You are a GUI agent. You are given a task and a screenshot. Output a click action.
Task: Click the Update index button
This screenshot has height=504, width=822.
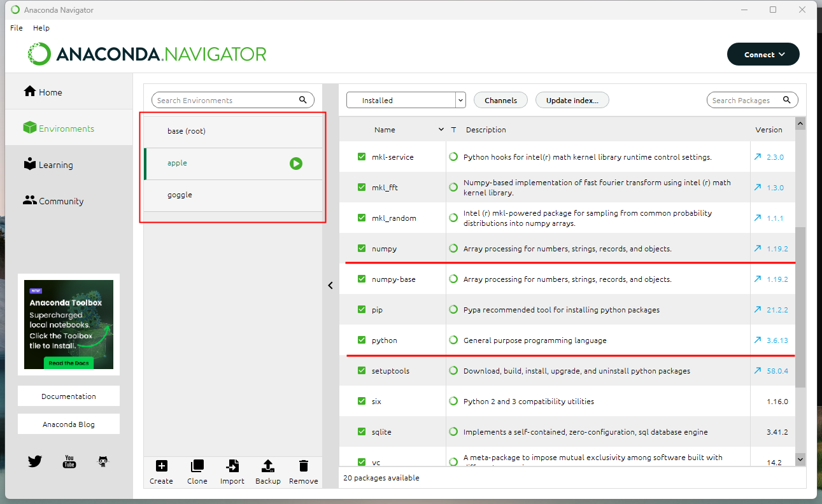point(572,100)
